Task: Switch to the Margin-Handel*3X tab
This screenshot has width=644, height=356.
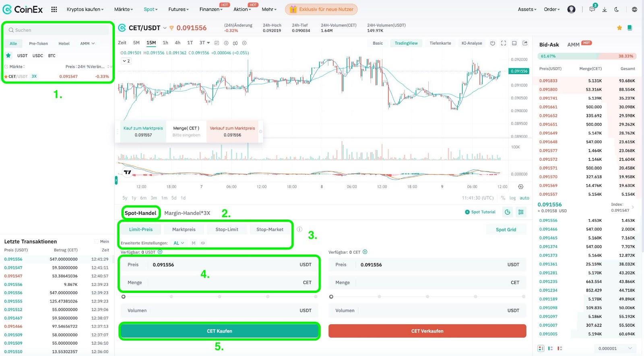Action: coord(187,213)
